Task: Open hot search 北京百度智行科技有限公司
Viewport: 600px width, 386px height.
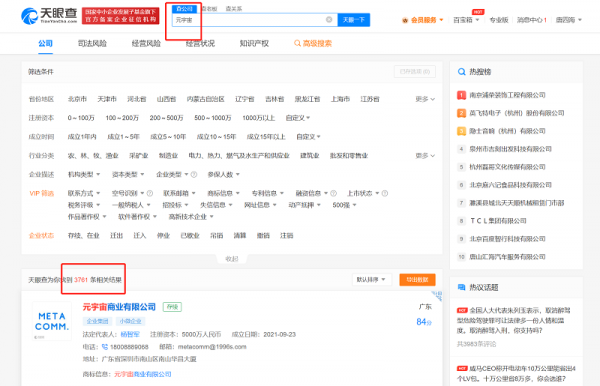Action: click(x=507, y=239)
